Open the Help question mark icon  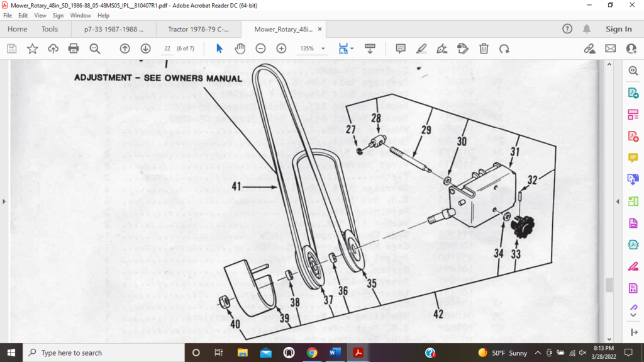(x=567, y=29)
